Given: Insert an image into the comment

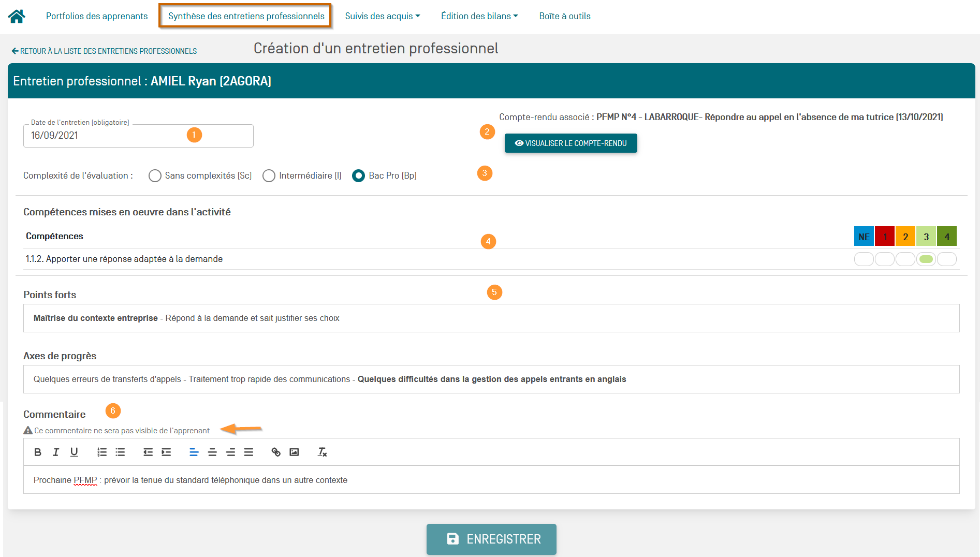Looking at the screenshot, I should coord(294,452).
